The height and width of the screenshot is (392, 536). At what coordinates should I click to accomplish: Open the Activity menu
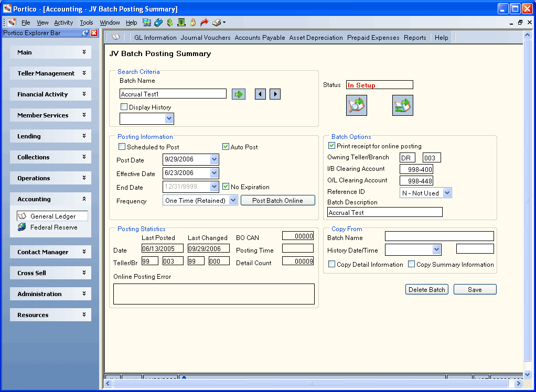(63, 23)
